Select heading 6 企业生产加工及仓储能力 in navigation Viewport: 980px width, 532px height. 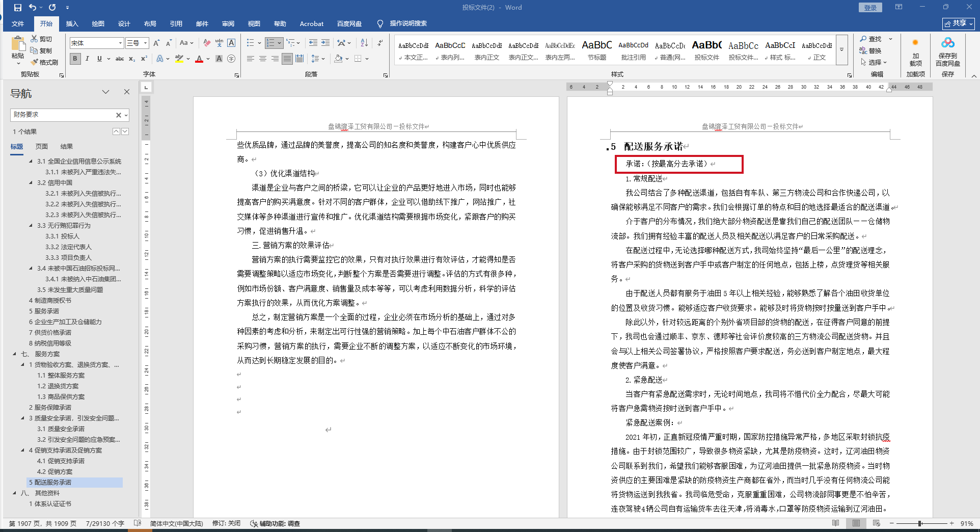point(65,322)
